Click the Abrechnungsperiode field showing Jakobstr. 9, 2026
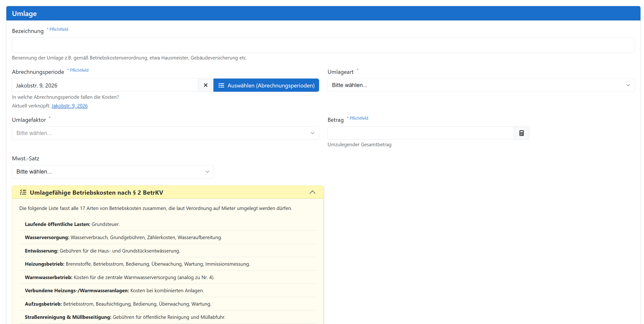644x324 pixels. click(105, 85)
